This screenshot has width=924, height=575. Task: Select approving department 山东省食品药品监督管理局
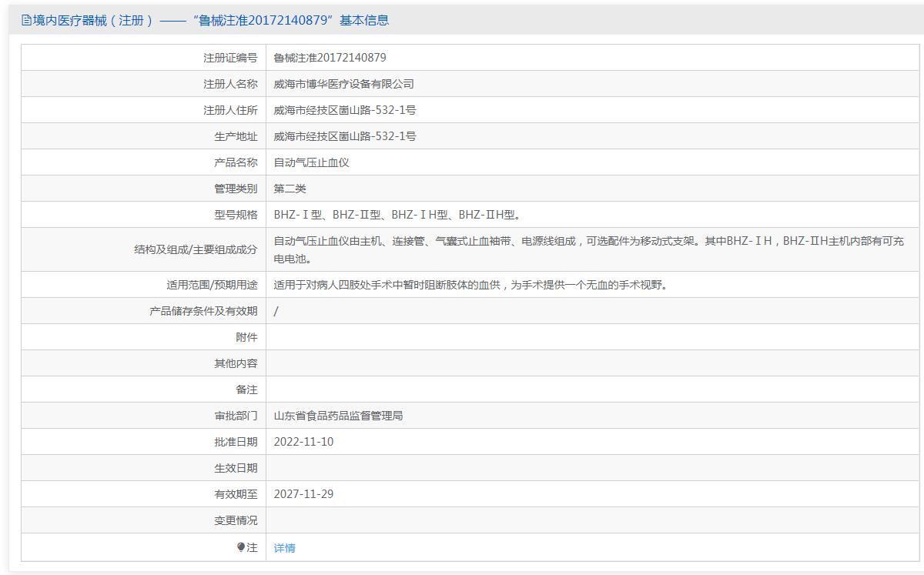[338, 416]
